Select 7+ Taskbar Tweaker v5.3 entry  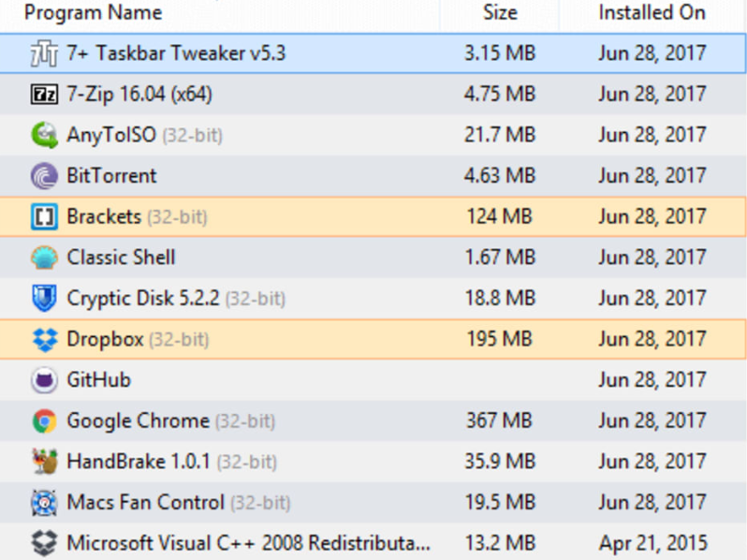[x=176, y=52]
